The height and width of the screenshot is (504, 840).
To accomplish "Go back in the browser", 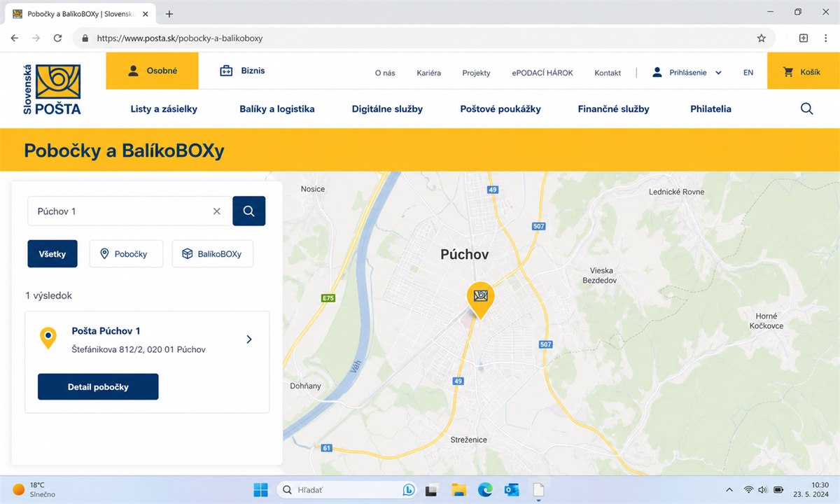I will (14, 38).
